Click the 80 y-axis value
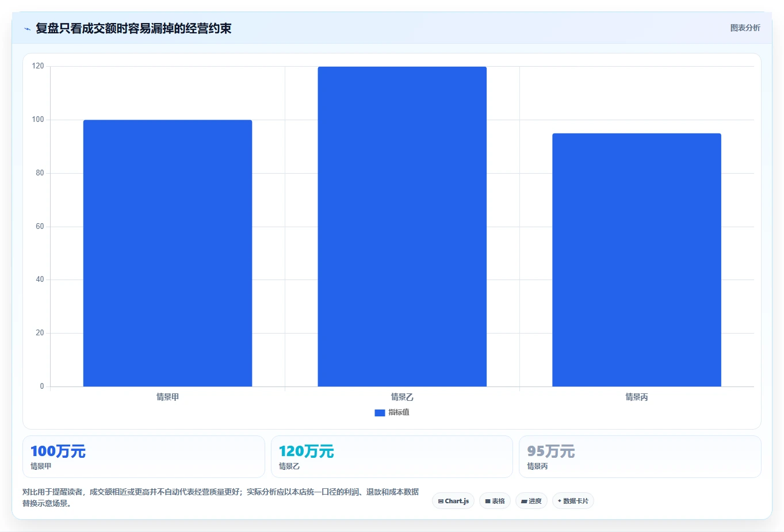This screenshot has height=532, width=784. coord(40,173)
